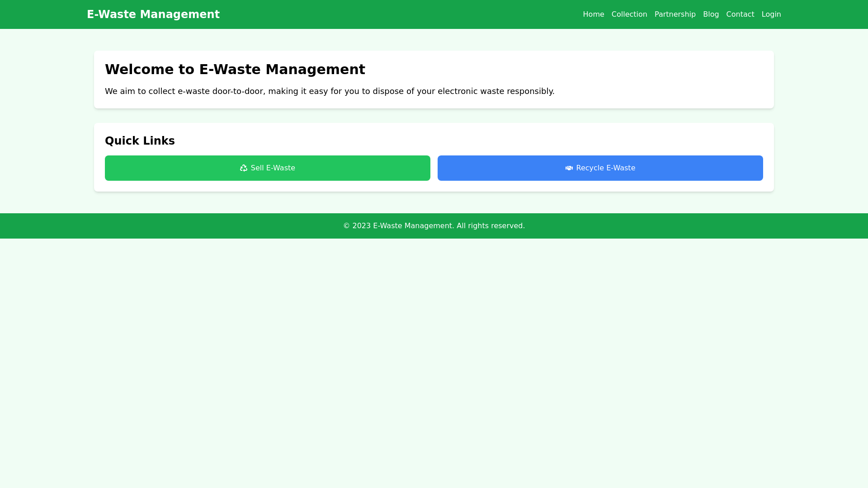Open the Collection page from navbar

[x=629, y=14]
